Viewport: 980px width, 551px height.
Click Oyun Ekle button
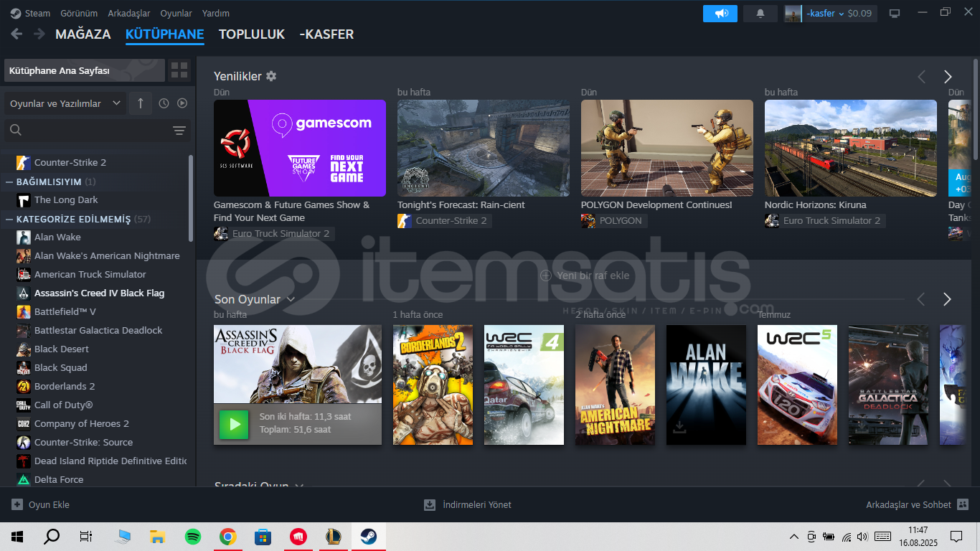(41, 504)
